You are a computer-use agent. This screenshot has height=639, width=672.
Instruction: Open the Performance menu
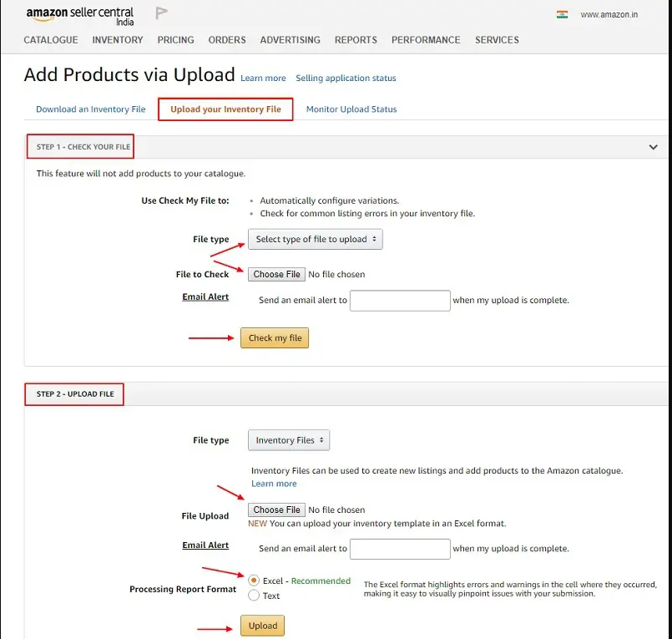(x=426, y=40)
